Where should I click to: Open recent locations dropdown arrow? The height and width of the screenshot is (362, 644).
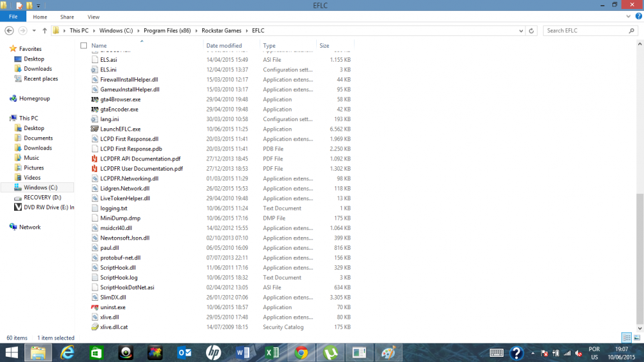pos(34,31)
